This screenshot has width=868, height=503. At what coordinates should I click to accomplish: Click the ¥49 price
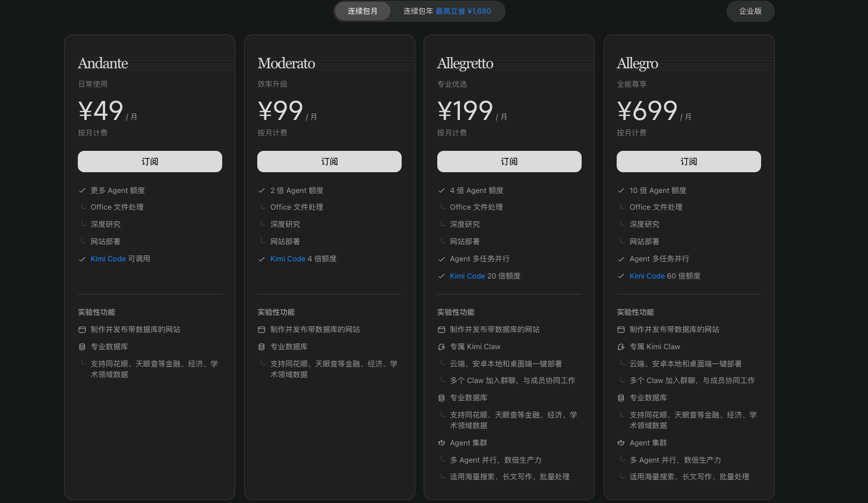tap(101, 111)
